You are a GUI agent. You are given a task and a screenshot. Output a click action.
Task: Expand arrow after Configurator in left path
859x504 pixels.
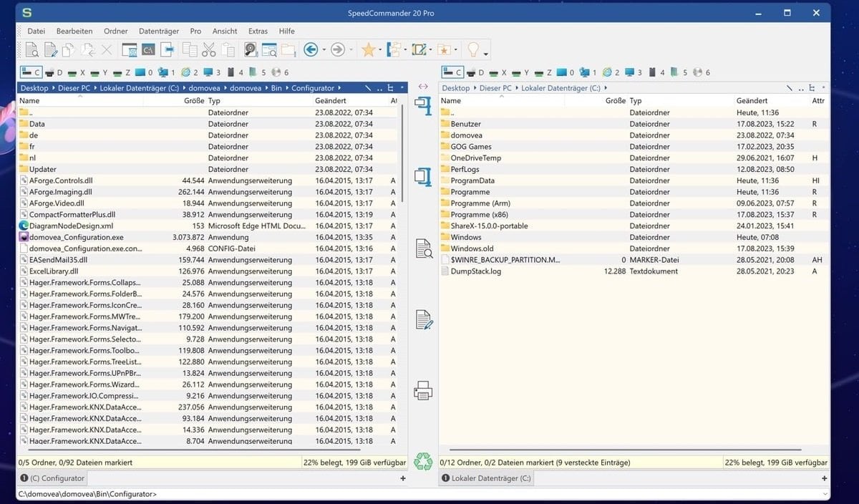tap(339, 88)
